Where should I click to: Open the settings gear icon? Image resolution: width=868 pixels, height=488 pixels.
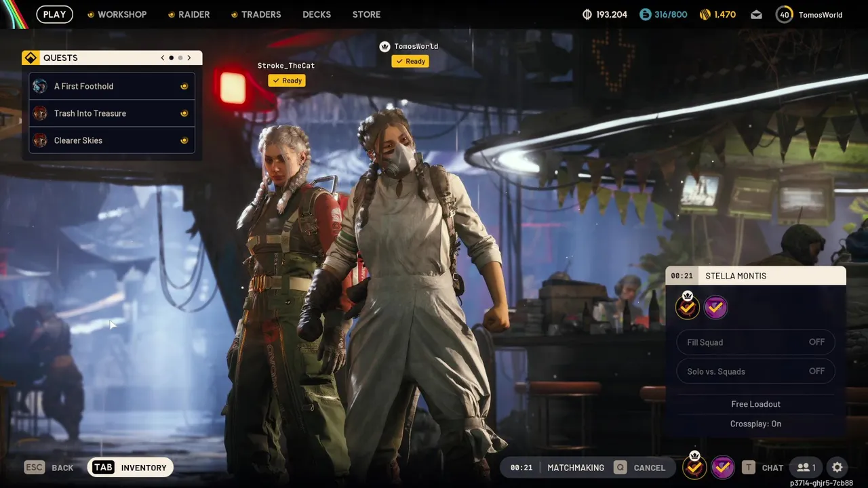click(x=837, y=468)
